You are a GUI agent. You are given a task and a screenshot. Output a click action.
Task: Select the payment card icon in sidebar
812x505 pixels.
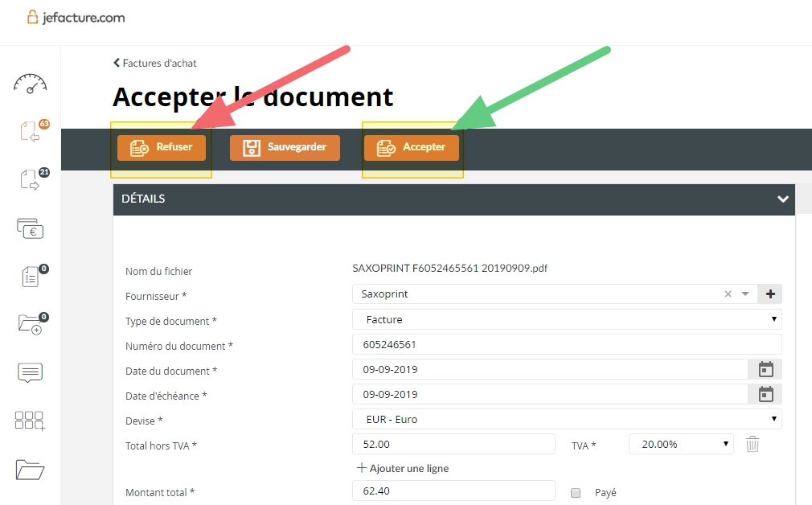30,228
